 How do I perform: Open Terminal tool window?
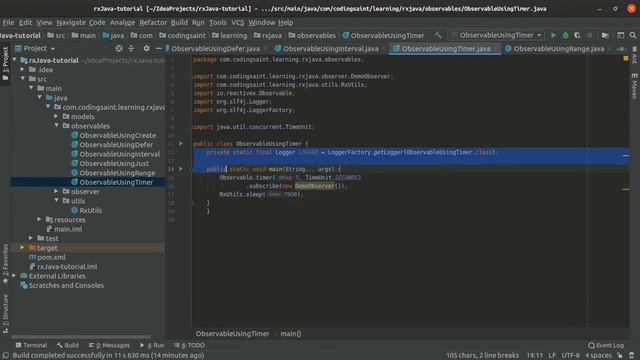(x=31, y=345)
